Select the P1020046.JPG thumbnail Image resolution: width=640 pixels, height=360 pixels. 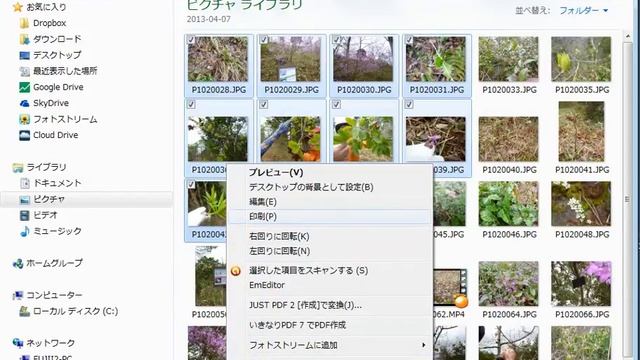pos(509,204)
